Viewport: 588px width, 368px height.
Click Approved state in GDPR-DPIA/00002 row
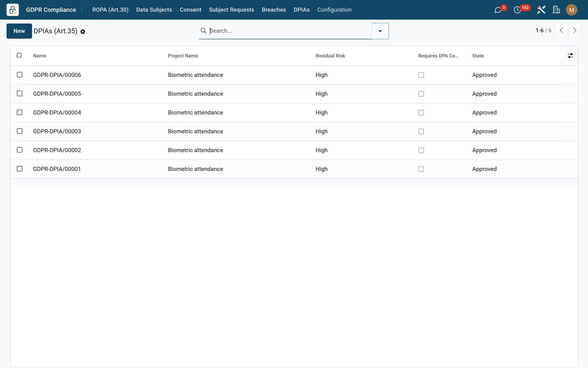point(484,150)
